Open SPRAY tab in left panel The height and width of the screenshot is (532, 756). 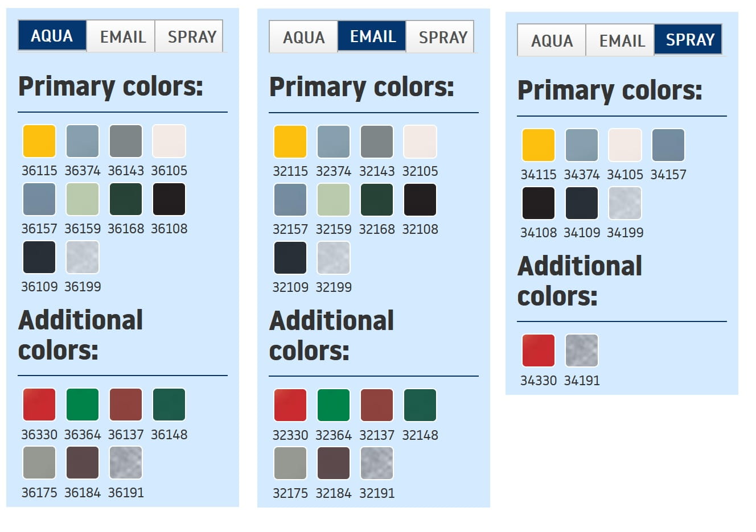(191, 36)
